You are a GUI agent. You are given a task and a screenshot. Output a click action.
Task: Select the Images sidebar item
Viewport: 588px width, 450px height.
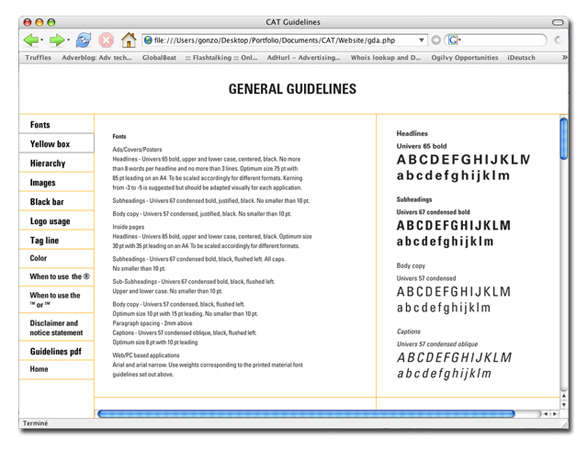click(56, 183)
